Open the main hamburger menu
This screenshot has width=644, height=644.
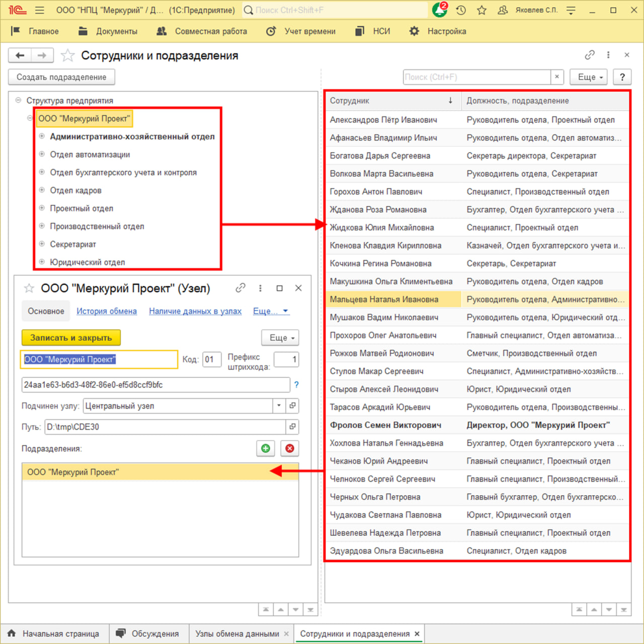pos(40,10)
